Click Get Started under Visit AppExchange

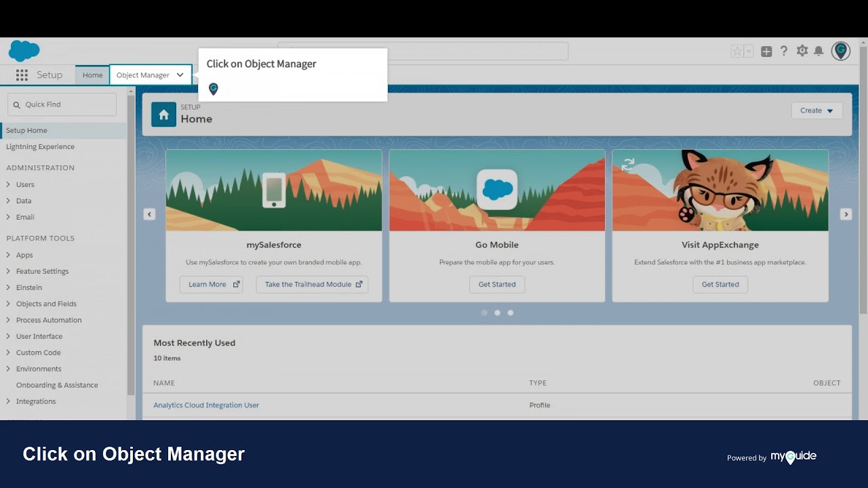point(720,285)
